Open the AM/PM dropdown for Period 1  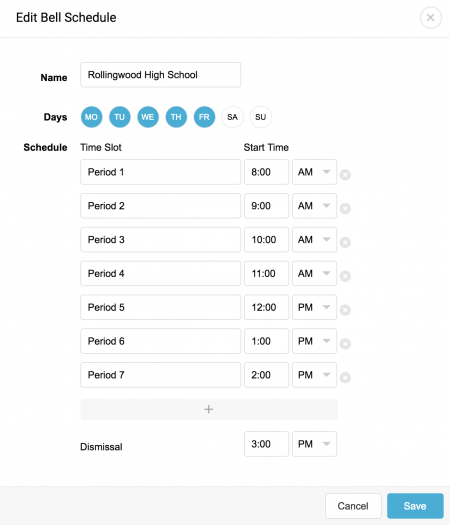point(314,172)
